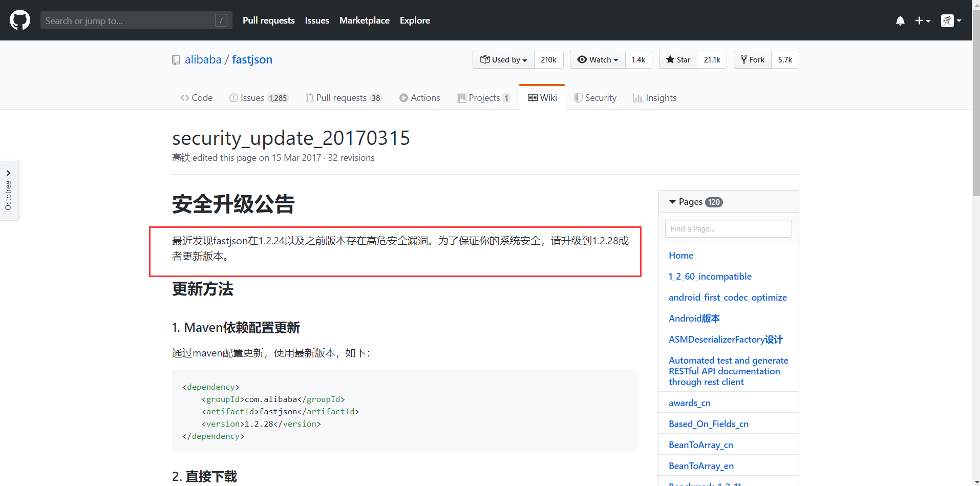Viewport: 980px width, 486px height.
Task: View the 5.7k forks count
Action: [785, 60]
